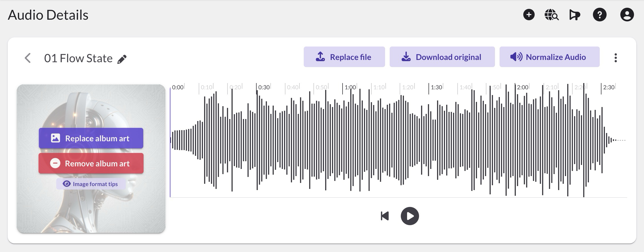Open the globe search icon
The height and width of the screenshot is (252, 644).
coord(552,15)
